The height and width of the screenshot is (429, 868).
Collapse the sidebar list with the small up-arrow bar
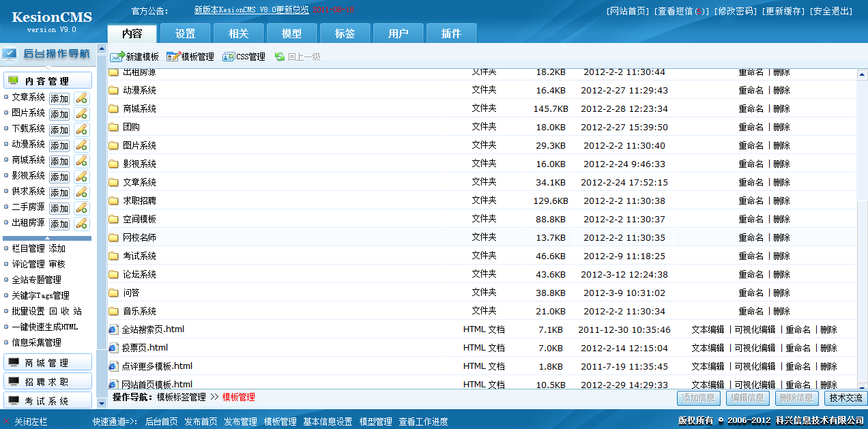47,238
